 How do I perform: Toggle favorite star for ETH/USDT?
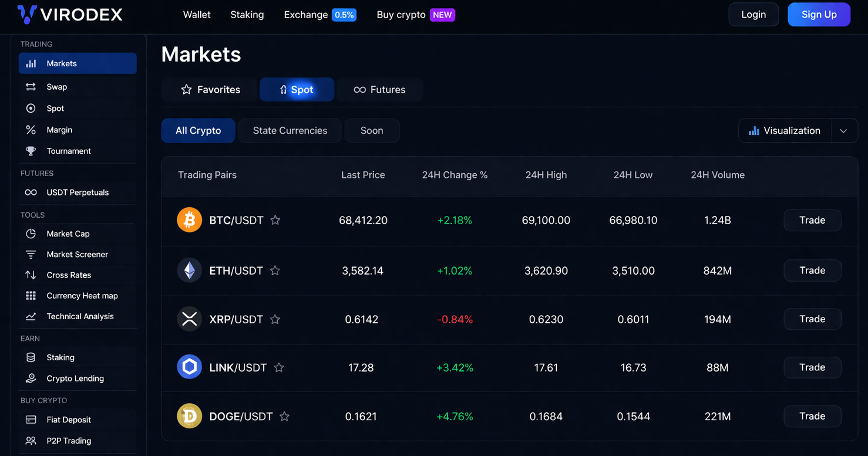275,271
